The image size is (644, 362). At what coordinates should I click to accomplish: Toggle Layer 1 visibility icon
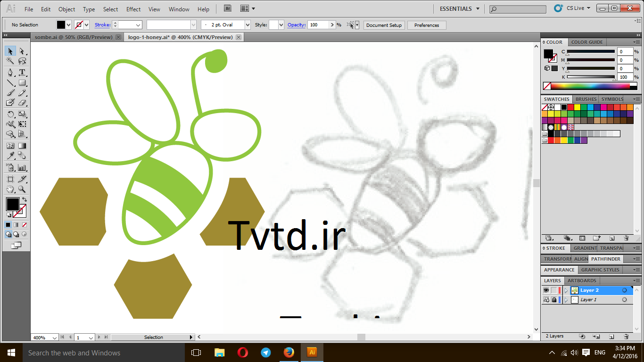(x=546, y=300)
